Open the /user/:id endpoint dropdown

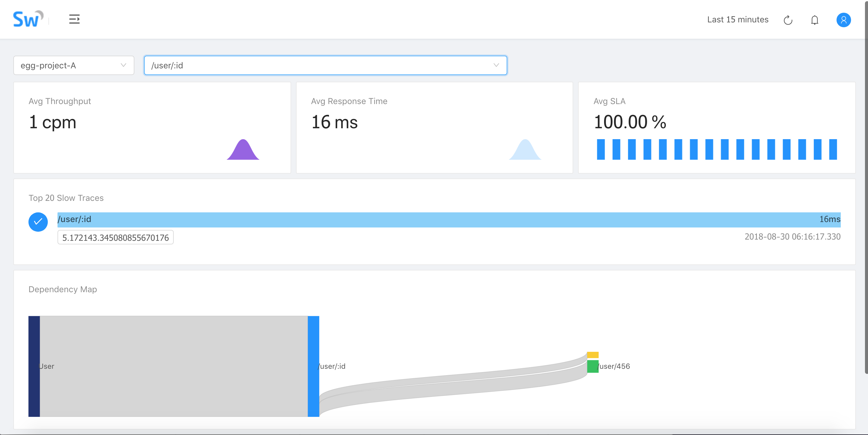pos(326,65)
